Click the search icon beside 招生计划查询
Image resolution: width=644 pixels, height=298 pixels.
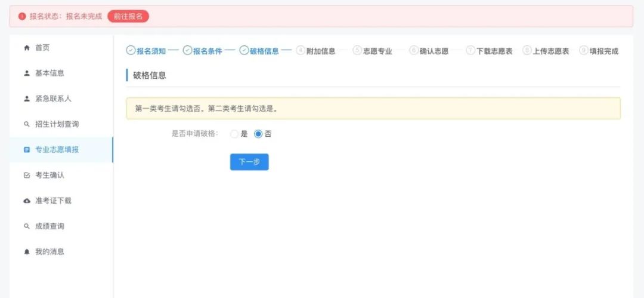27,124
